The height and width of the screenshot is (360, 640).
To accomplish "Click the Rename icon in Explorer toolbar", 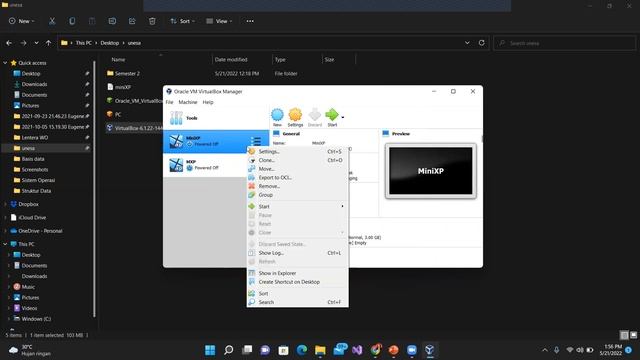I will 112,21.
